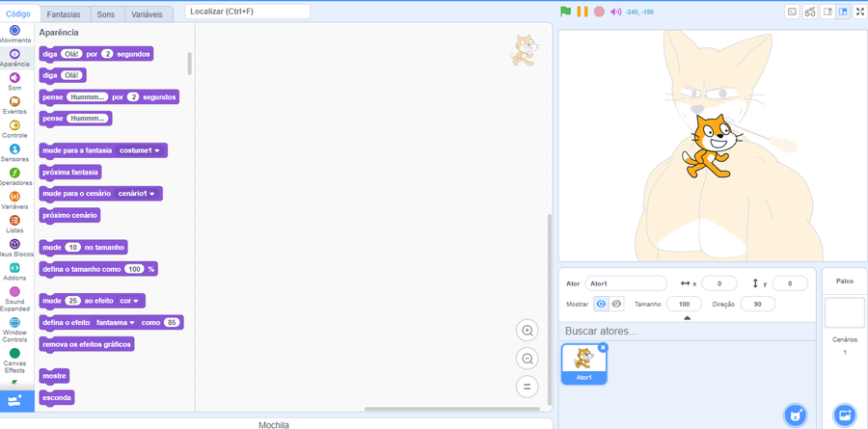Select the Canvas Effects category
This screenshot has height=429, width=868.
click(14, 361)
